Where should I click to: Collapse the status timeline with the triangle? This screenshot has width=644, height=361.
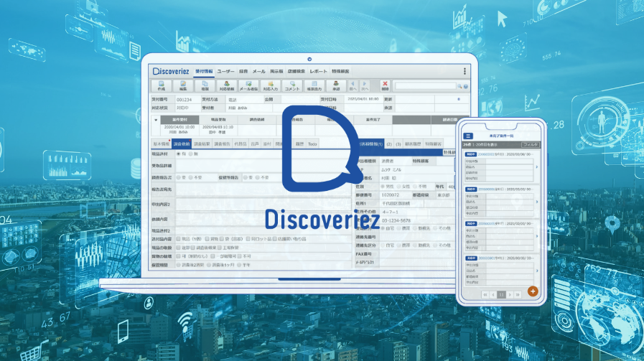[157, 120]
